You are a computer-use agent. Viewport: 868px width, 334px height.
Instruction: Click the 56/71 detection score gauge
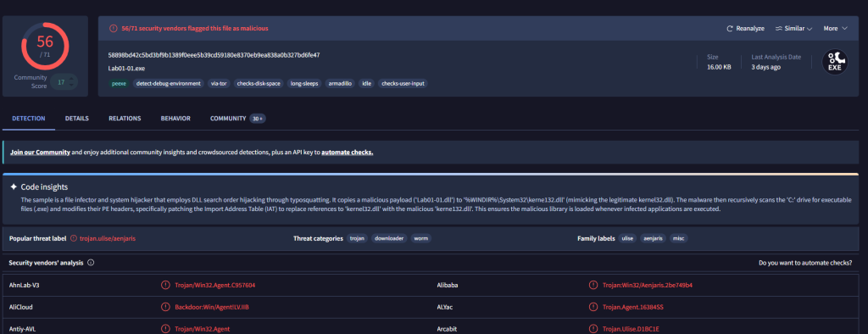pyautogui.click(x=45, y=46)
